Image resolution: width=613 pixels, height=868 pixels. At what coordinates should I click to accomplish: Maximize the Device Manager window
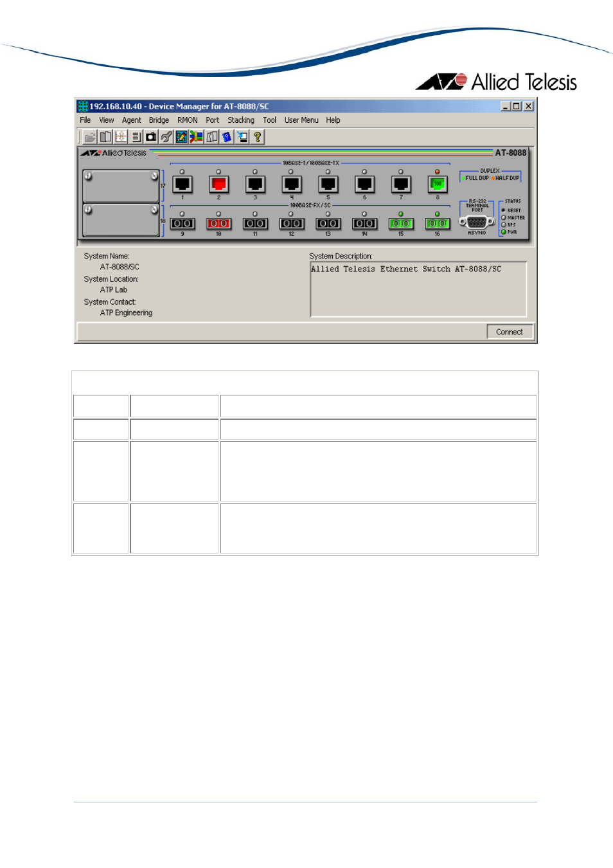[x=516, y=106]
